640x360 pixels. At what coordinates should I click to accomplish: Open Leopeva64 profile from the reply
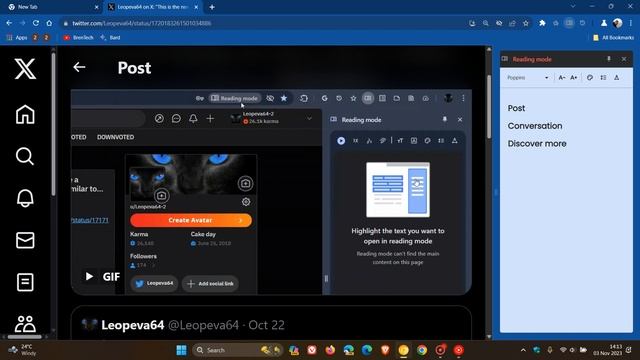pos(133,325)
